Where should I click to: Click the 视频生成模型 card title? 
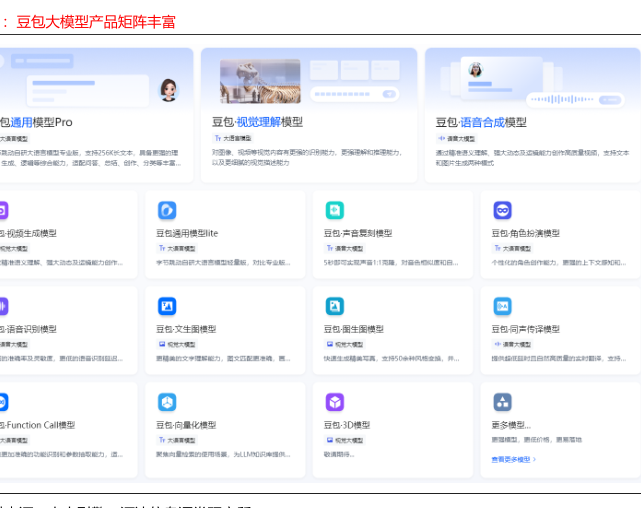click(28, 233)
